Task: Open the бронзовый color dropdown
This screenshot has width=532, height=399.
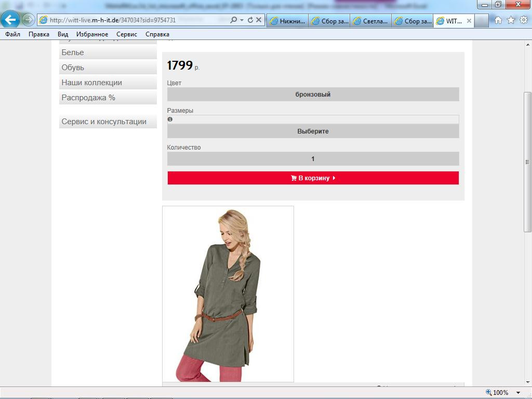Action: point(313,95)
